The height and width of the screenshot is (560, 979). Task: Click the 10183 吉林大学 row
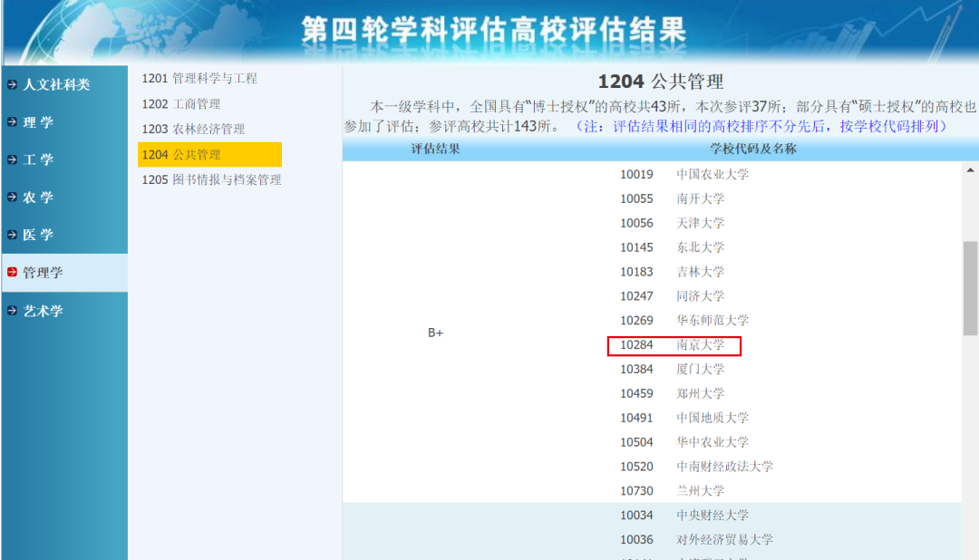coord(672,272)
